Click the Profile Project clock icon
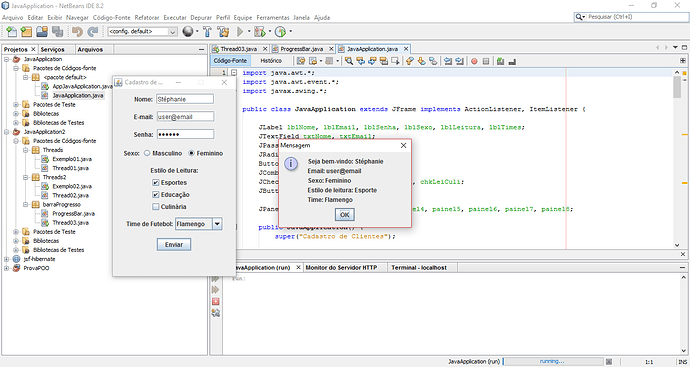 [x=280, y=31]
